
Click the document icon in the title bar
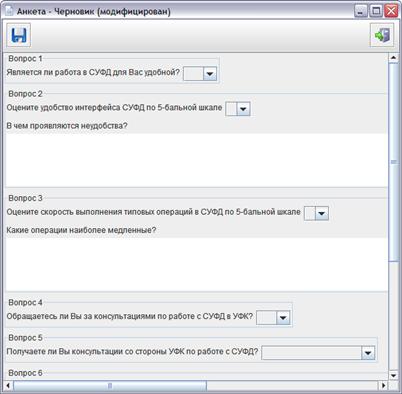[9, 11]
